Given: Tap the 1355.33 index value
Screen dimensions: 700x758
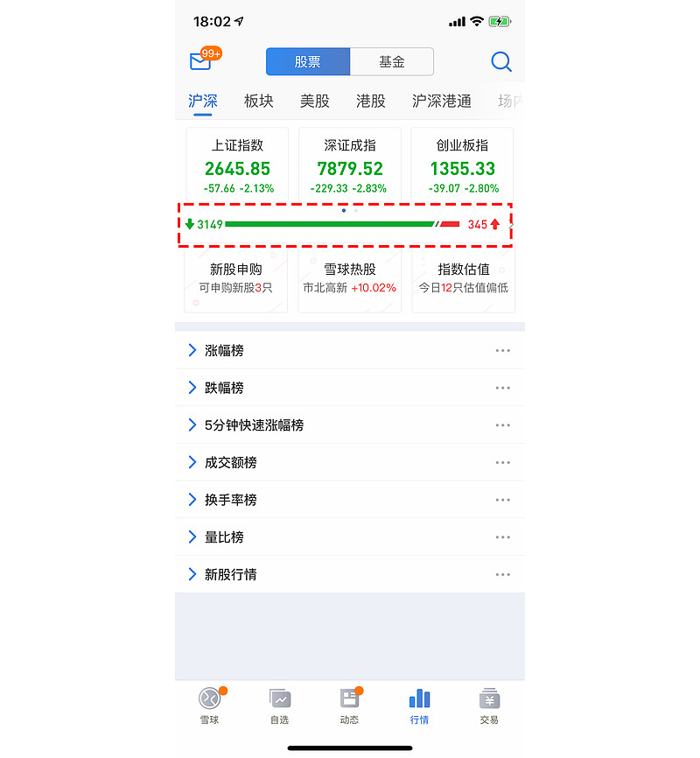Looking at the screenshot, I should 463,169.
